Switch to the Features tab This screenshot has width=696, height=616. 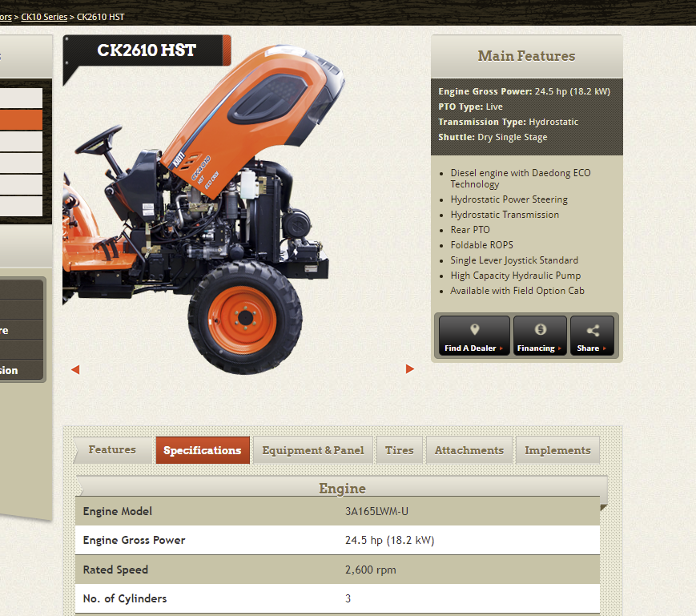coord(111,450)
